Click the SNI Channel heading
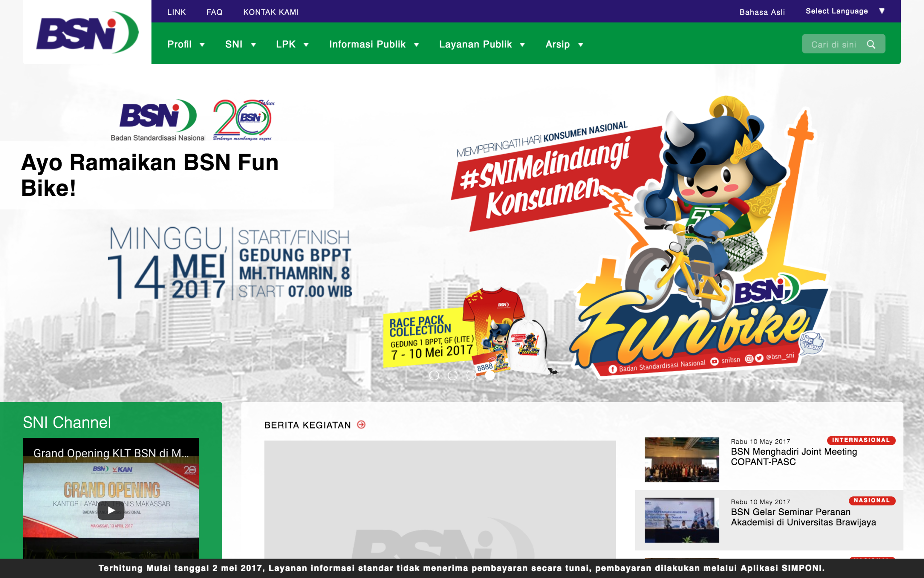The width and height of the screenshot is (924, 578). tap(67, 422)
